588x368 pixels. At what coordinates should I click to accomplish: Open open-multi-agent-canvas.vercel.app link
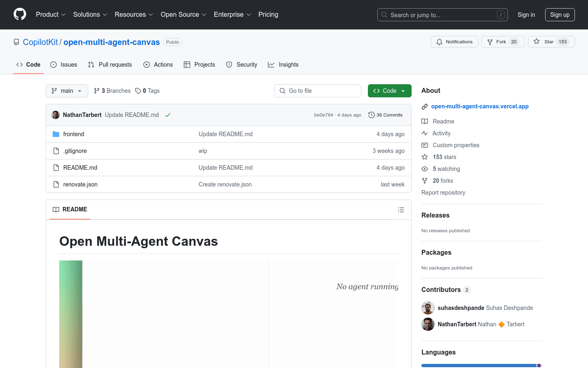[479, 106]
